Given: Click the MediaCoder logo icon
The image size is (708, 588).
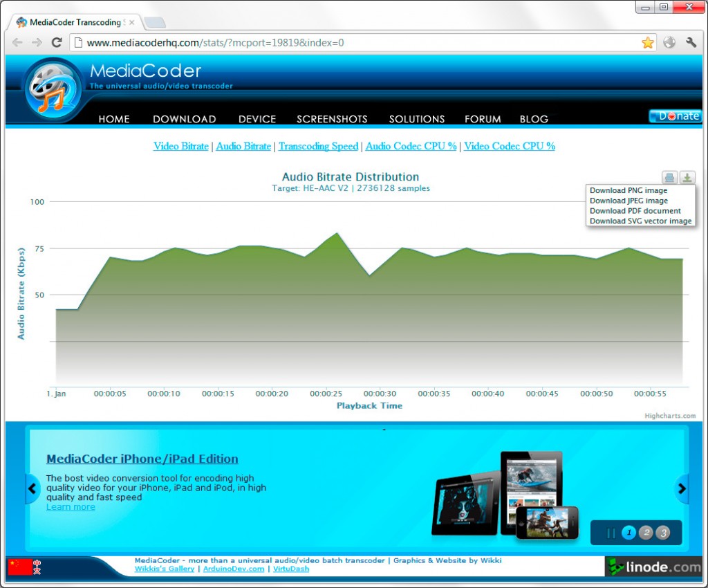Looking at the screenshot, I should (53, 89).
